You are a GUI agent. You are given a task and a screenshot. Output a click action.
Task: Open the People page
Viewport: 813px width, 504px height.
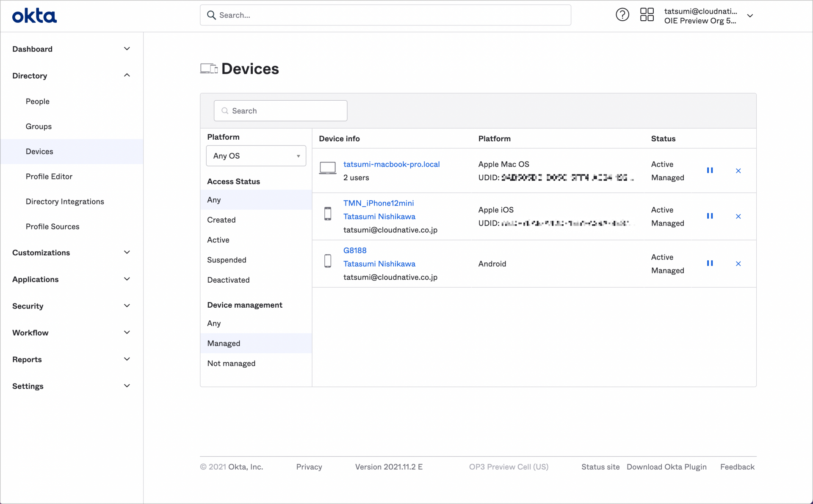37,101
